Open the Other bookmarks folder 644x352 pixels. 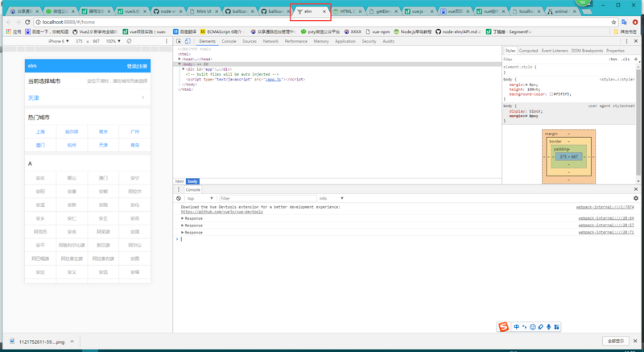tap(625, 31)
